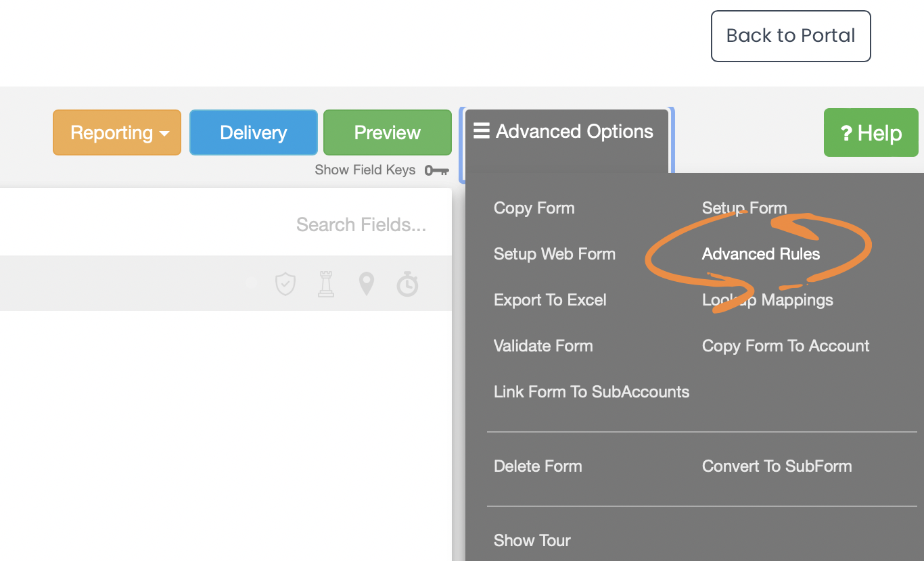924x561 pixels.
Task: Click the chess rook icon
Action: (325, 283)
